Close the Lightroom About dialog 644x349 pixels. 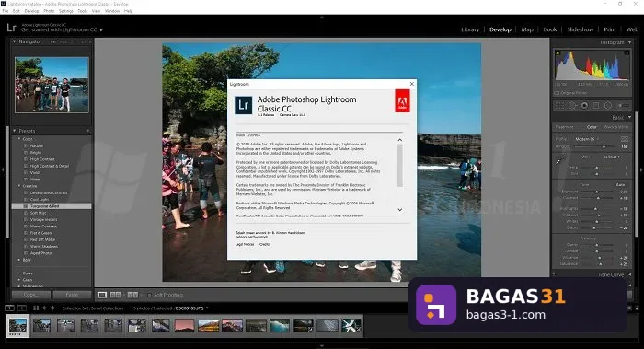pos(412,84)
